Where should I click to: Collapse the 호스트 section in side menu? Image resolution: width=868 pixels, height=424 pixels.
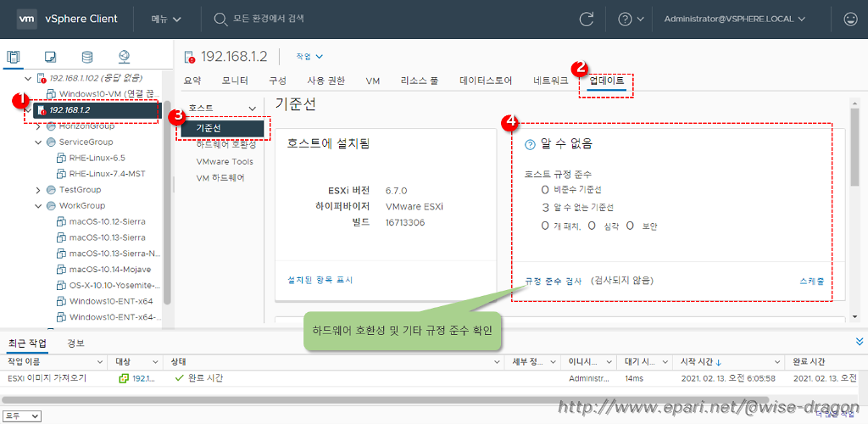(253, 109)
